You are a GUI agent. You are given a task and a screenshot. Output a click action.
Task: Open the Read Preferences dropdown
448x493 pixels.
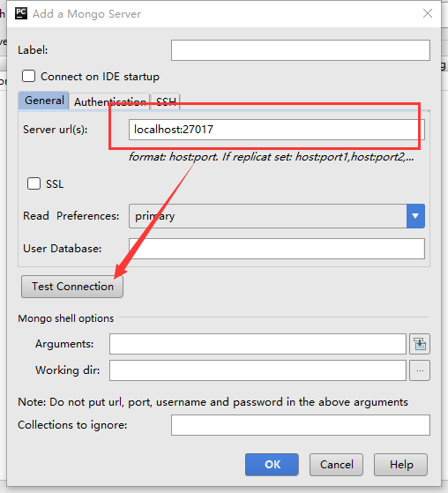[277, 216]
